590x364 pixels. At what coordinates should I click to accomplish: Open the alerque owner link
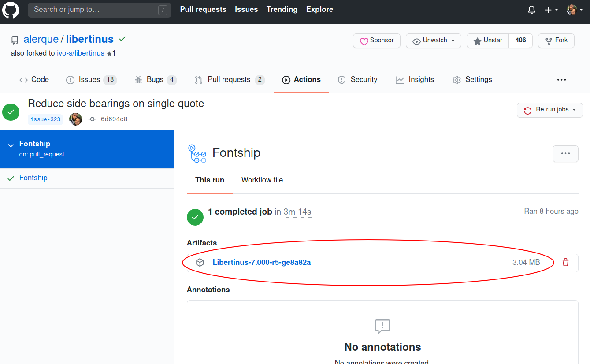coord(41,39)
